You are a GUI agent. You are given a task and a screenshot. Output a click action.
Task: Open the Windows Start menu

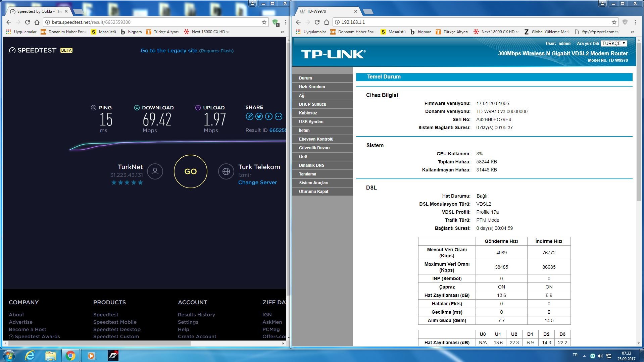tap(9, 355)
